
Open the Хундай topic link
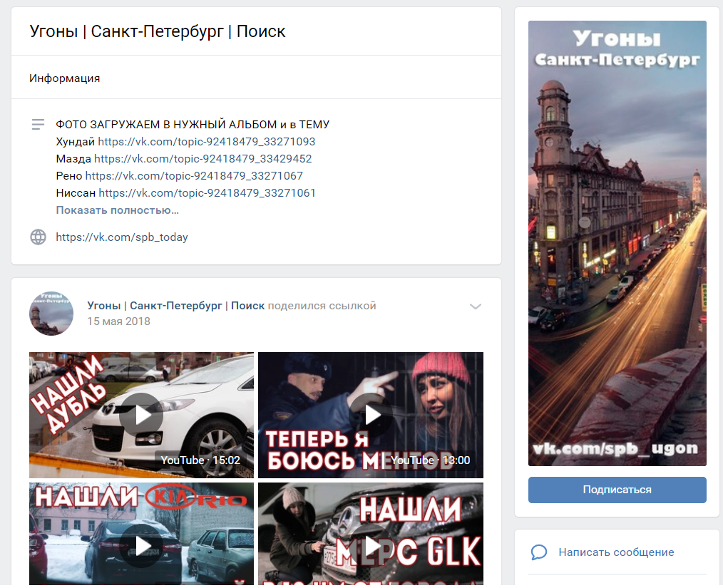pos(207,141)
